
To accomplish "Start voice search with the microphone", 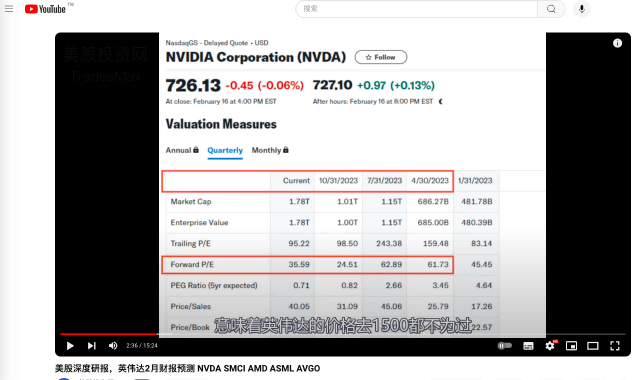I will point(582,9).
